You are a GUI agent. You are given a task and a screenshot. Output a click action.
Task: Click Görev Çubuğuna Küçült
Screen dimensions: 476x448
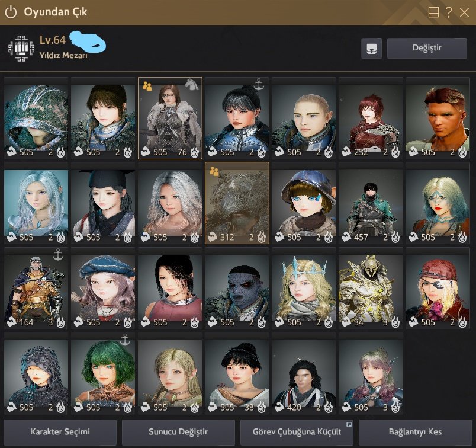point(297,432)
